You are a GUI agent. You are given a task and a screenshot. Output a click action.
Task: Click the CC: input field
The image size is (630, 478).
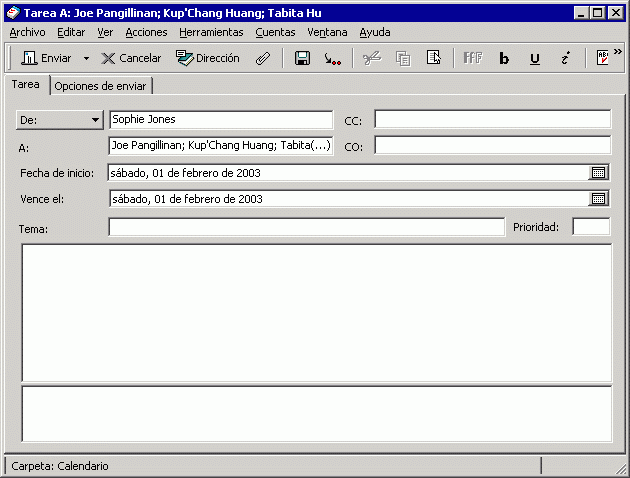tap(493, 119)
